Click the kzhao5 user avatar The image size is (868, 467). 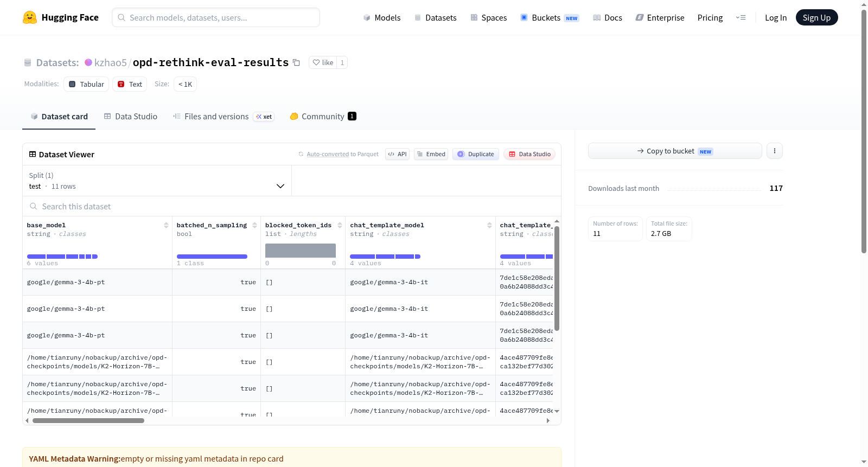[88, 62]
